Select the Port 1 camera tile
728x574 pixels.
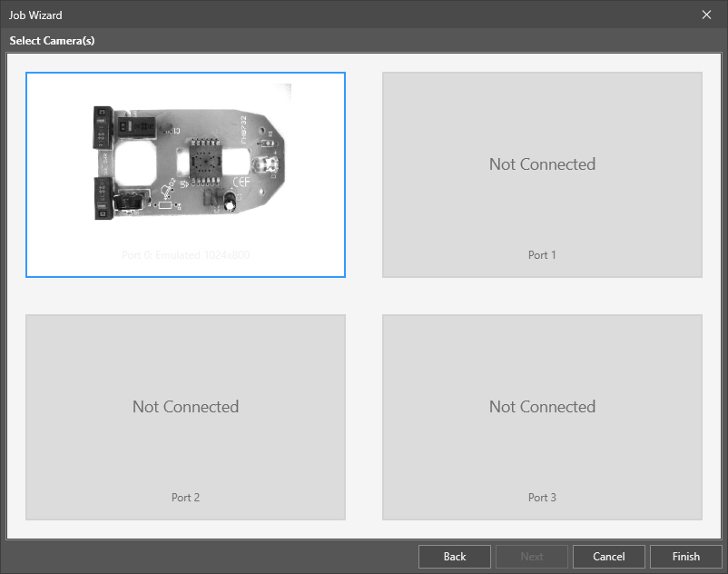[542, 209]
